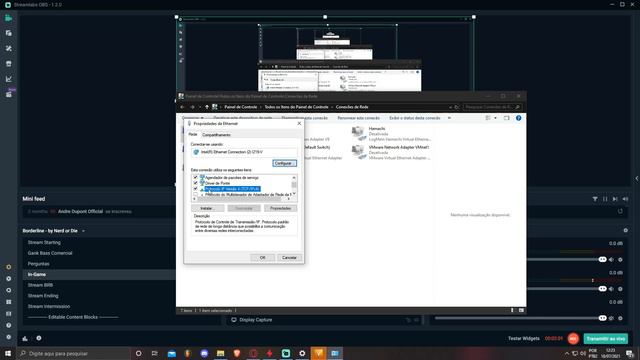Collapse the right side panel chevron
The image size is (640, 360).
(636, 178)
